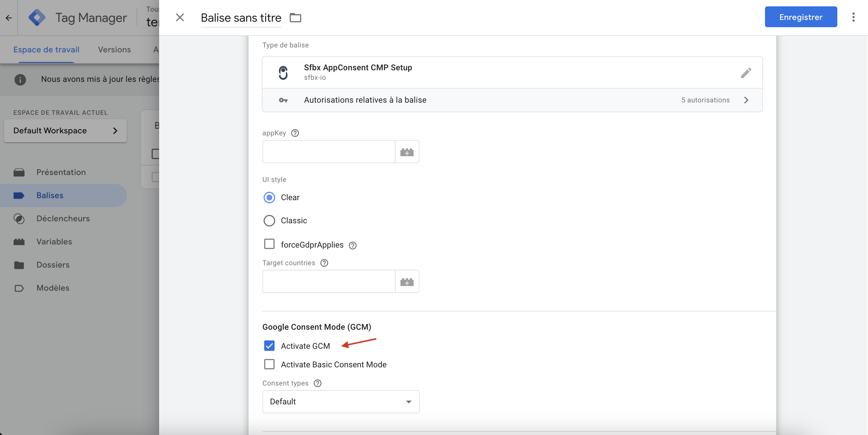This screenshot has height=435, width=868.
Task: Open Déclencheurs from the sidebar
Action: [x=63, y=218]
